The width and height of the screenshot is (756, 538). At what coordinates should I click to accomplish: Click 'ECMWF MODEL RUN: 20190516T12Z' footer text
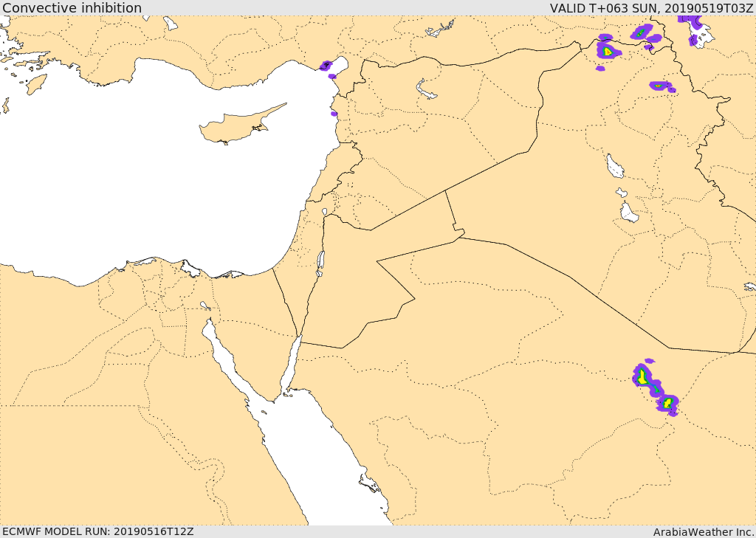(98, 531)
